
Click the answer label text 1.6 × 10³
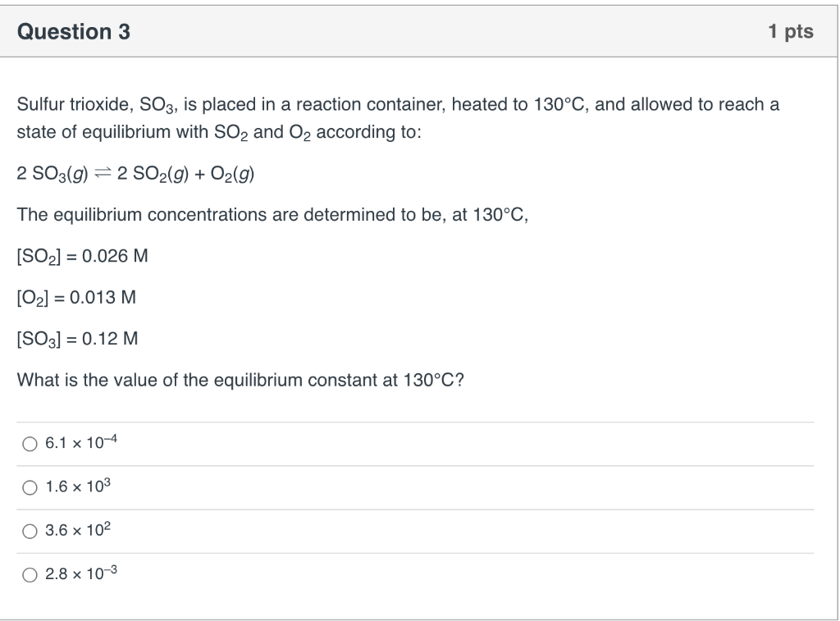click(x=78, y=486)
